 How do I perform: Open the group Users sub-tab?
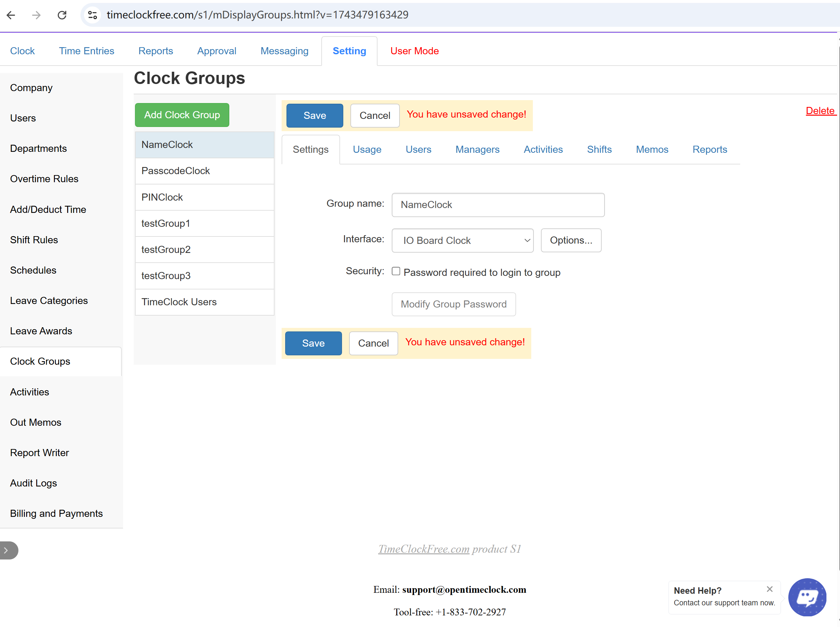tap(419, 150)
